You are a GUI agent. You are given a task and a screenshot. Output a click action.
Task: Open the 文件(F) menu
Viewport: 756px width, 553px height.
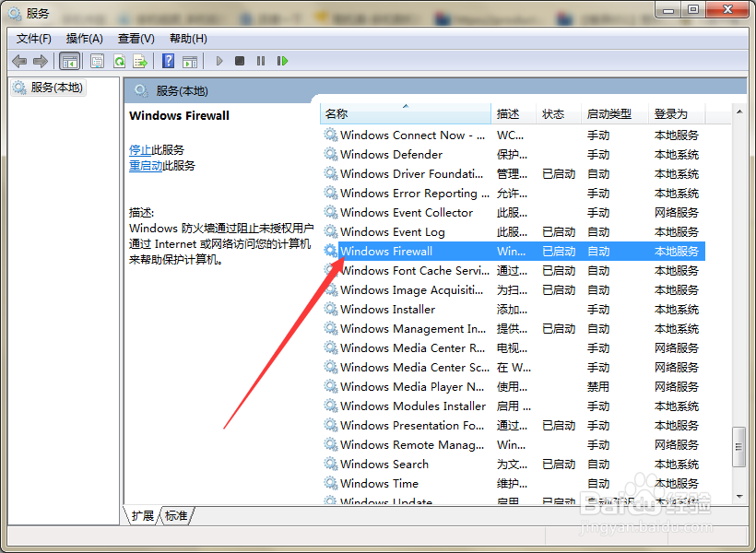pyautogui.click(x=34, y=39)
